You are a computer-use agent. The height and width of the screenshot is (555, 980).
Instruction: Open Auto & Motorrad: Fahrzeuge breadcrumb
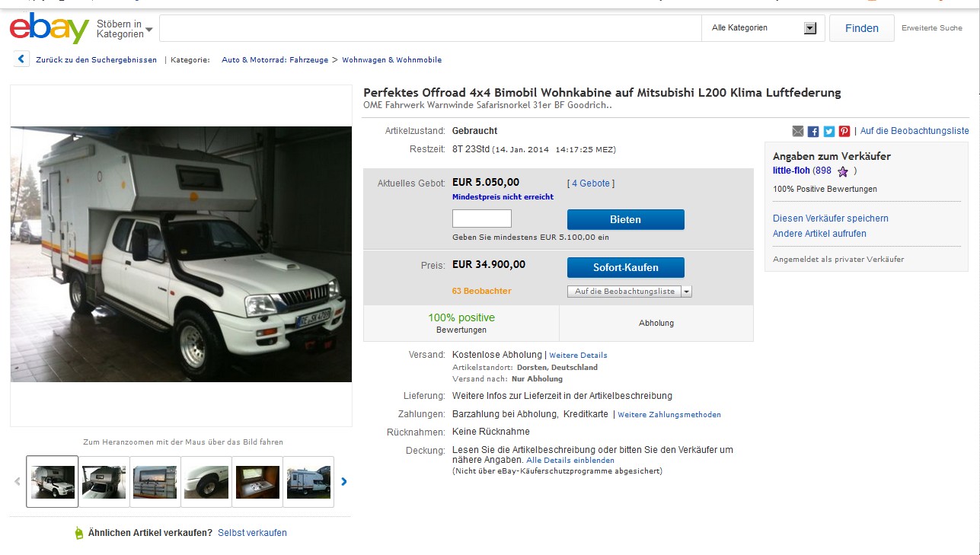275,59
